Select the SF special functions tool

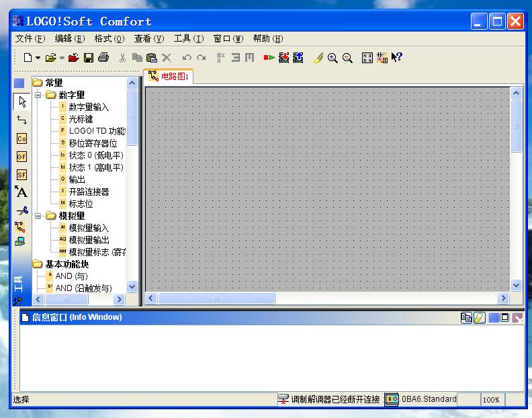coord(21,175)
